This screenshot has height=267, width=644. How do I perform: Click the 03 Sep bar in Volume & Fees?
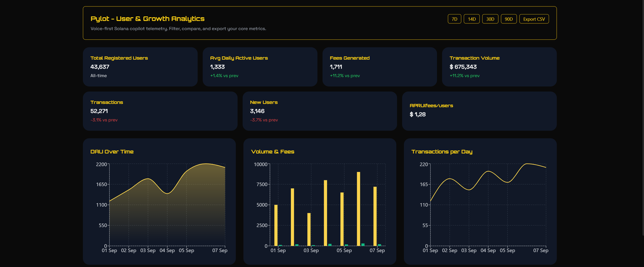[309, 229]
